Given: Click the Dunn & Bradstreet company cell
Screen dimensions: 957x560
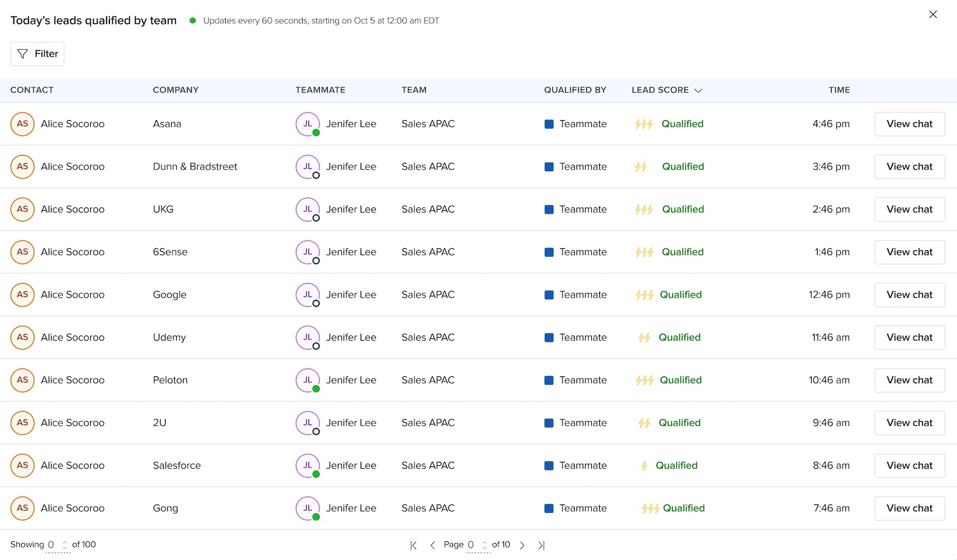Looking at the screenshot, I should coord(195,167).
